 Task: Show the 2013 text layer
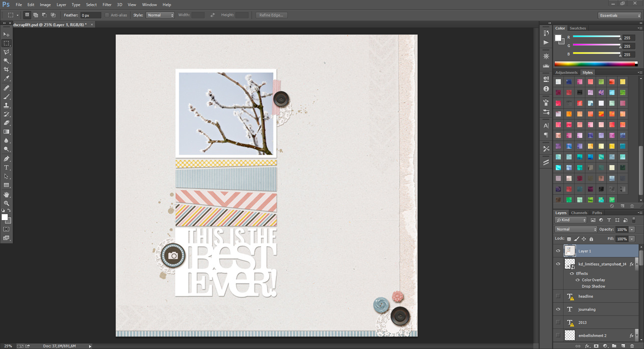coord(558,322)
